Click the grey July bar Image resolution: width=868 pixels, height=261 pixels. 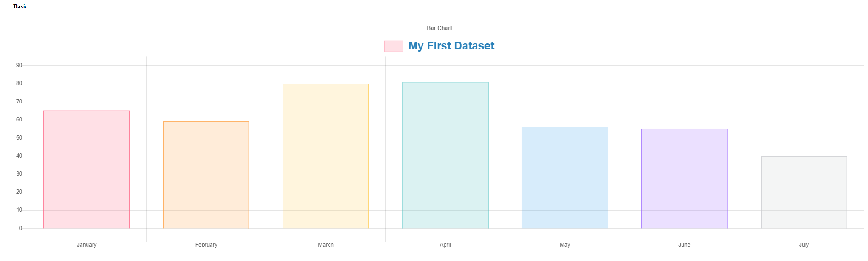pos(804,192)
